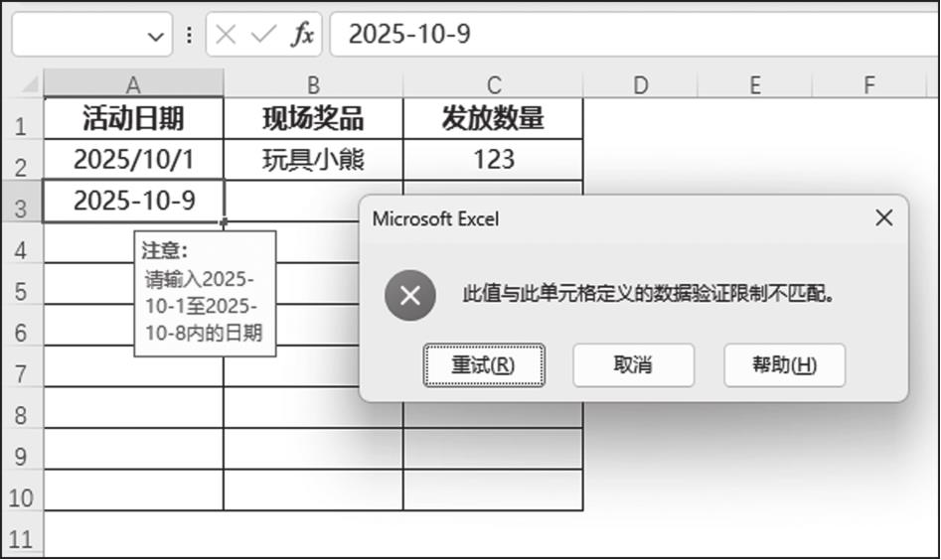Select row 10 header
The width and height of the screenshot is (941, 560).
coord(21,490)
